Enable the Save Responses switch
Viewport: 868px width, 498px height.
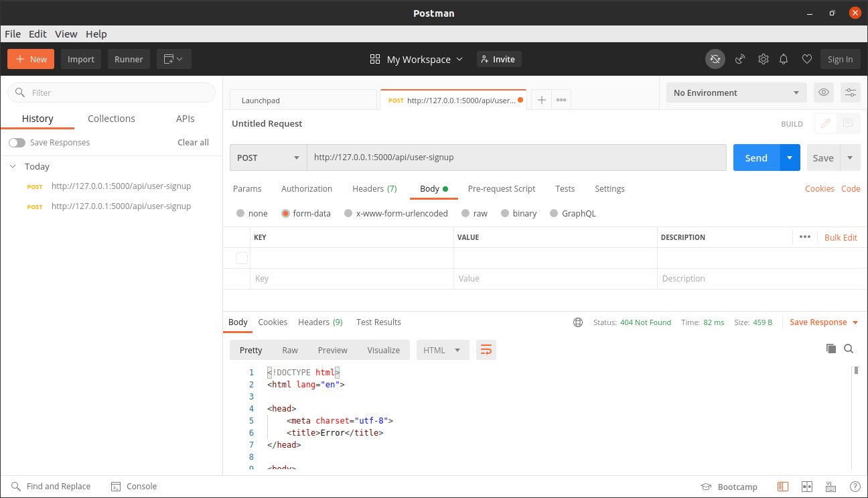17,142
